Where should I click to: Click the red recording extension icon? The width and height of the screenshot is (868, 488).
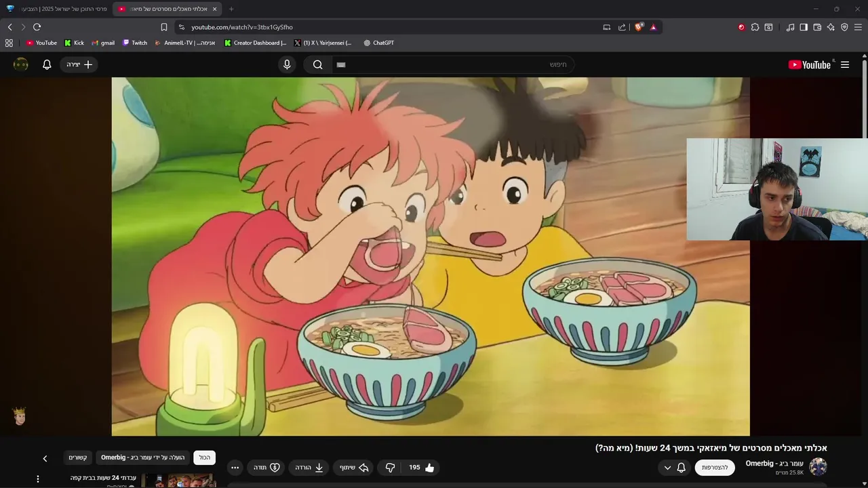(x=741, y=27)
